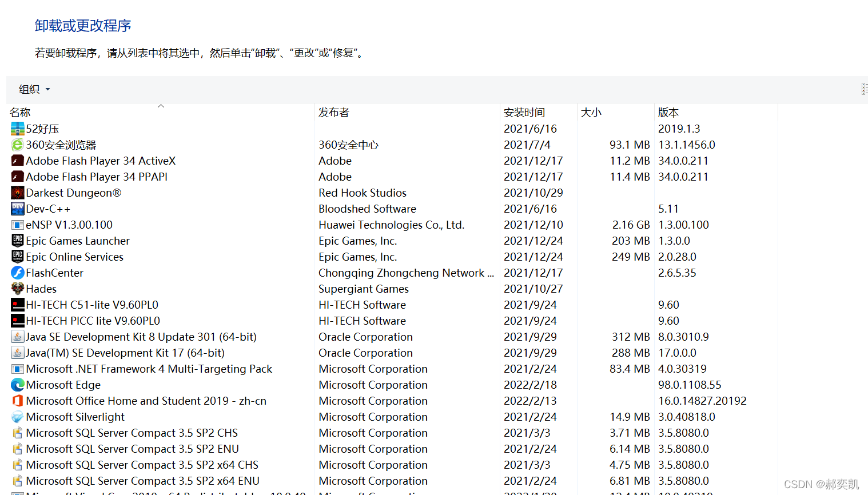The image size is (868, 495).
Task: Click the Dev-C++ icon
Action: 18,209
